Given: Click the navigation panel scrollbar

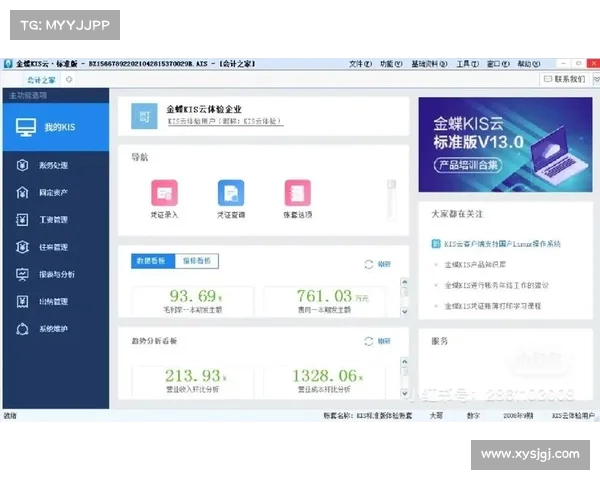Looking at the screenshot, I should 392,200.
